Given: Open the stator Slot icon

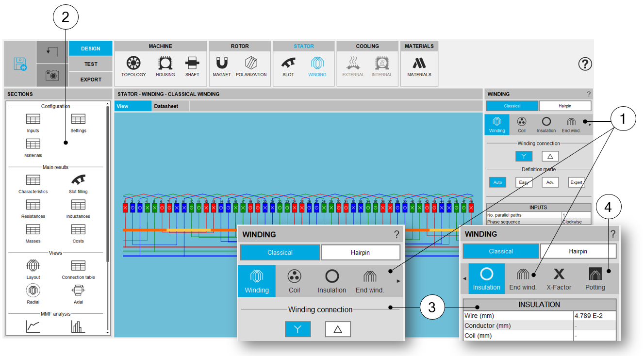Looking at the screenshot, I should 288,66.
